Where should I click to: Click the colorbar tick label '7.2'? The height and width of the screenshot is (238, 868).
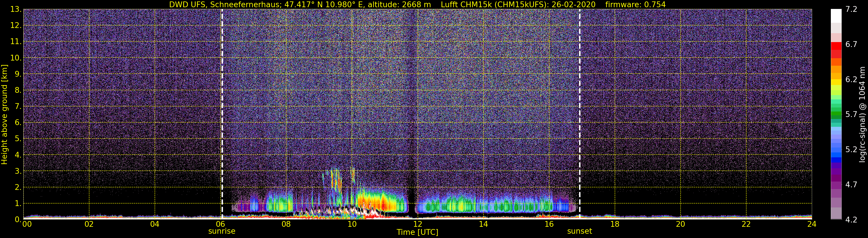tap(851, 10)
